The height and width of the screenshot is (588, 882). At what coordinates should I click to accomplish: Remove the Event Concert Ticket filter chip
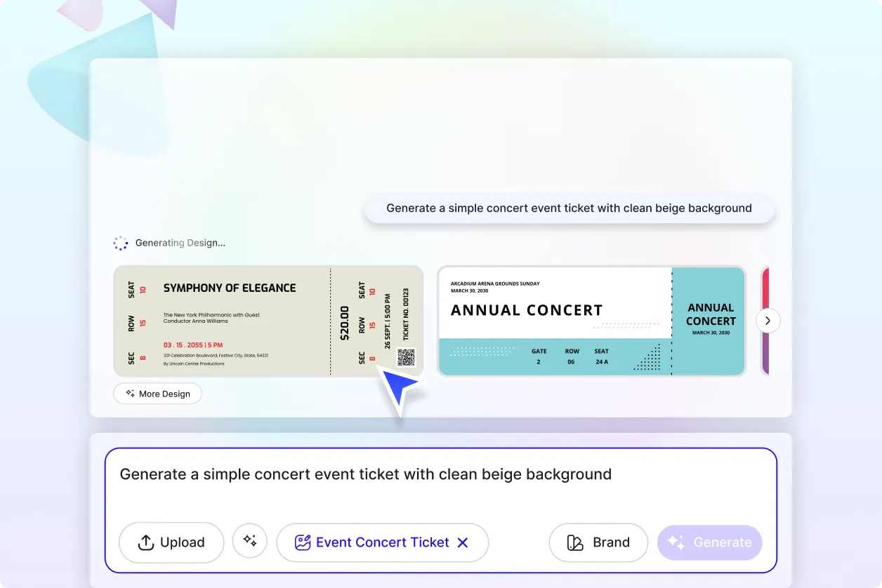pyautogui.click(x=463, y=542)
